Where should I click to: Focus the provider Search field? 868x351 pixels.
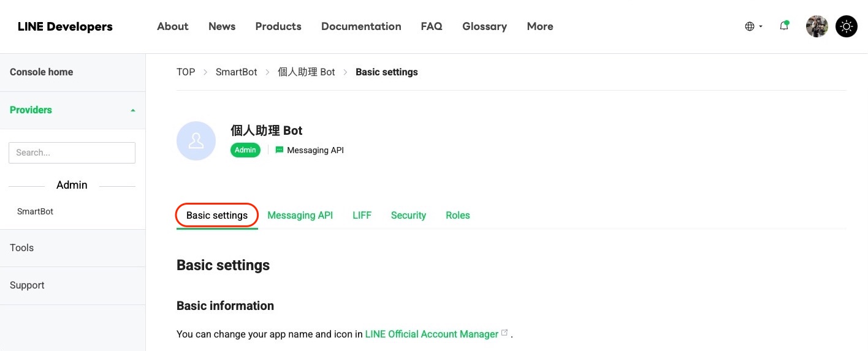click(x=72, y=153)
